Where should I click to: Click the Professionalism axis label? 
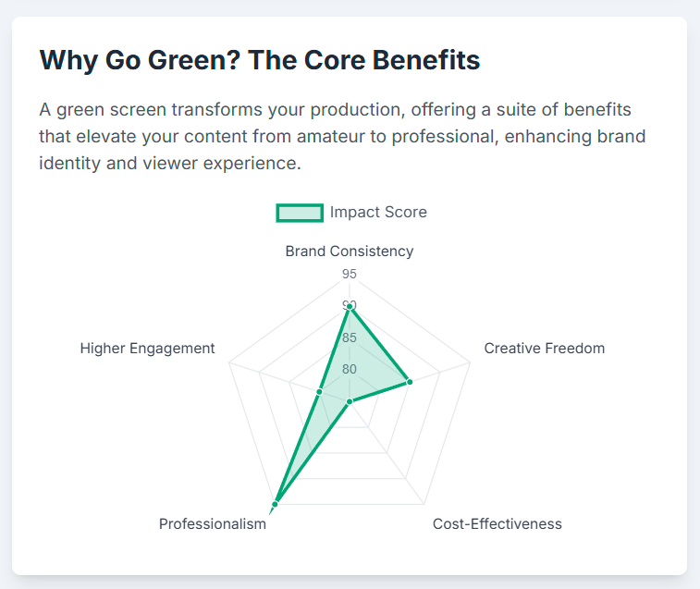click(x=213, y=523)
